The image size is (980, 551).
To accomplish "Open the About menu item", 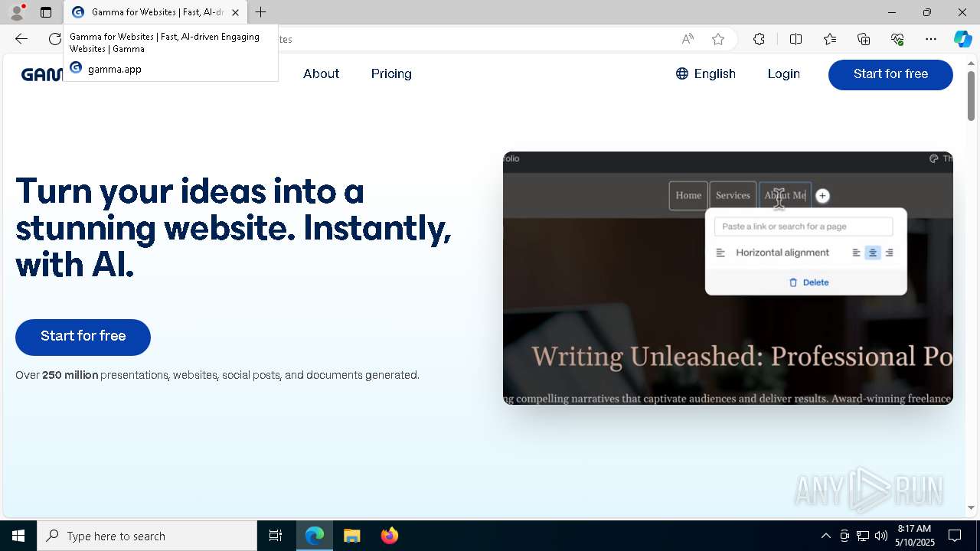I will [x=321, y=74].
